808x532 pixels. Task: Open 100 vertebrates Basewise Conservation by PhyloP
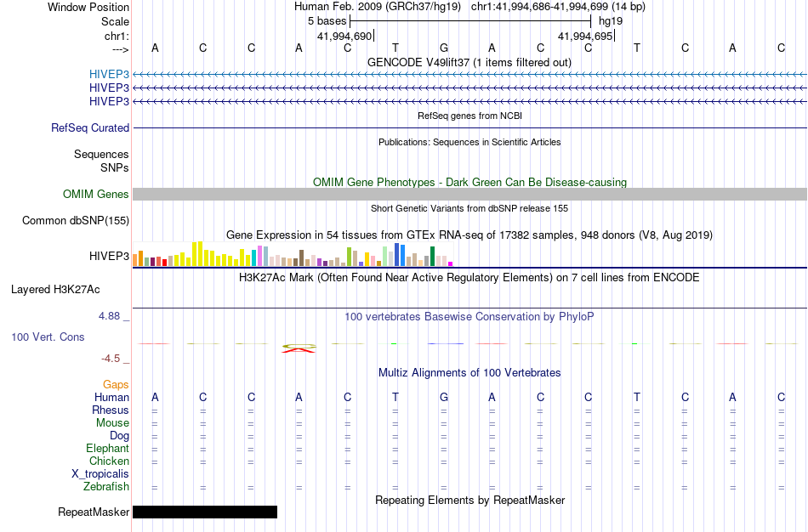coord(469,317)
